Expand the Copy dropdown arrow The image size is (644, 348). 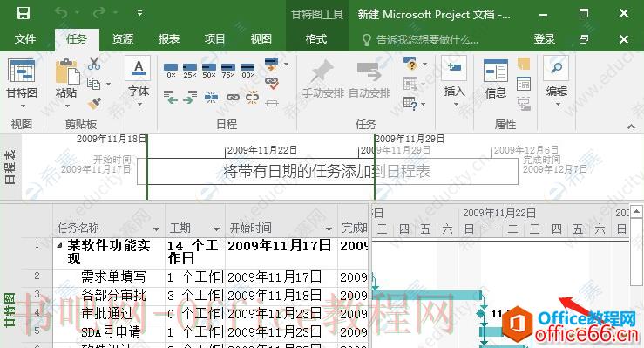108,85
